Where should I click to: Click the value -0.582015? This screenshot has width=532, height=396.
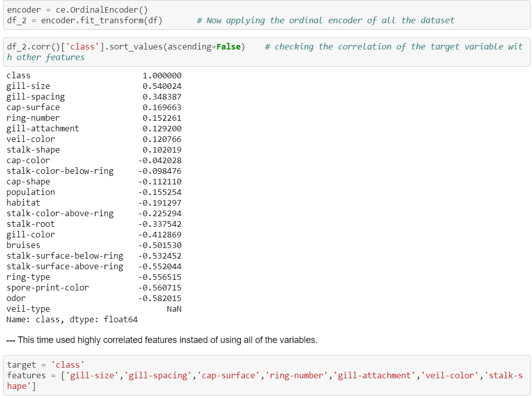point(159,298)
